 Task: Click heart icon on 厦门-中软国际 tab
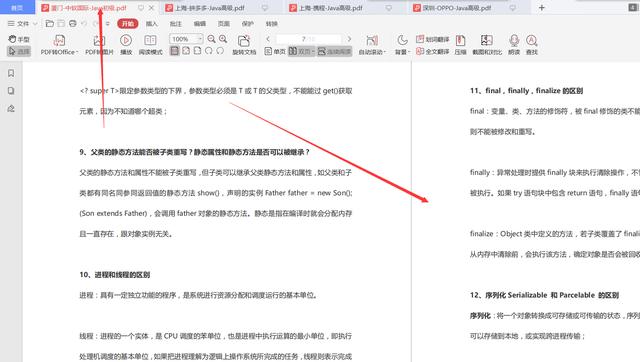click(x=141, y=8)
